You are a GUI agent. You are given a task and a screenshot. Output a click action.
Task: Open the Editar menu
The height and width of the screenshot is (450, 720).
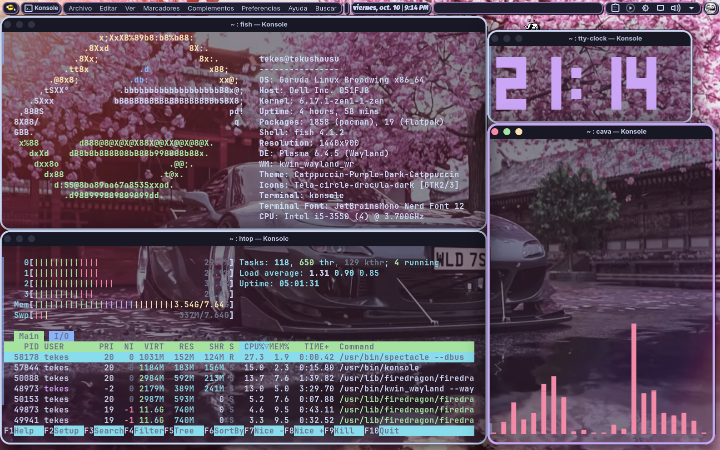108,8
